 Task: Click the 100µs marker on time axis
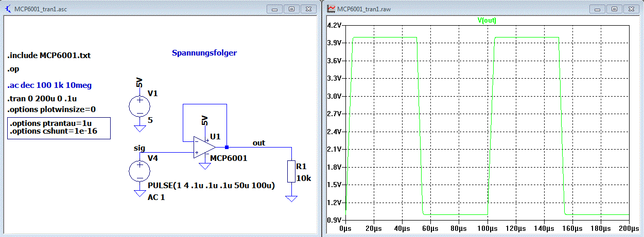(488, 227)
